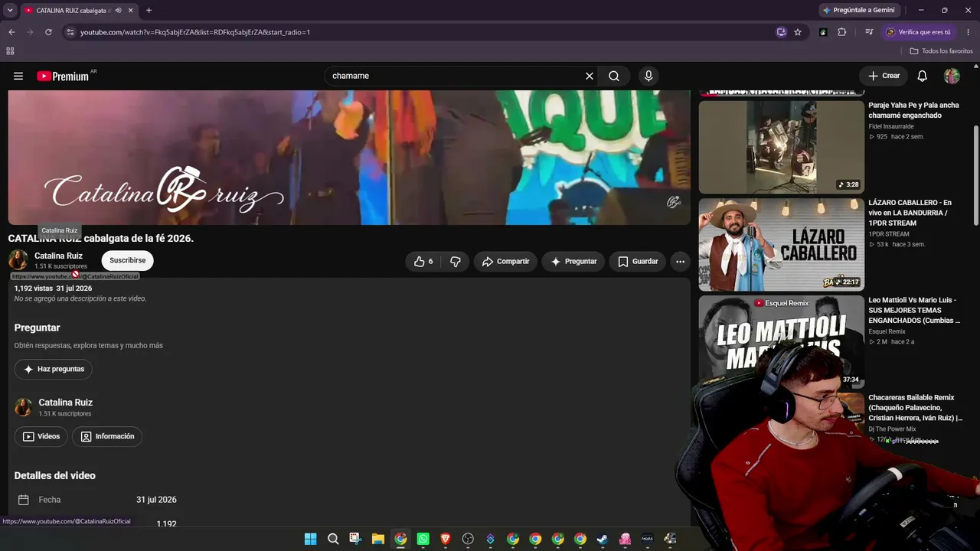The width and height of the screenshot is (980, 551).
Task: Open LÁZARO CABALLERO En vivo en LA BANDURRIA title
Action: point(910,213)
